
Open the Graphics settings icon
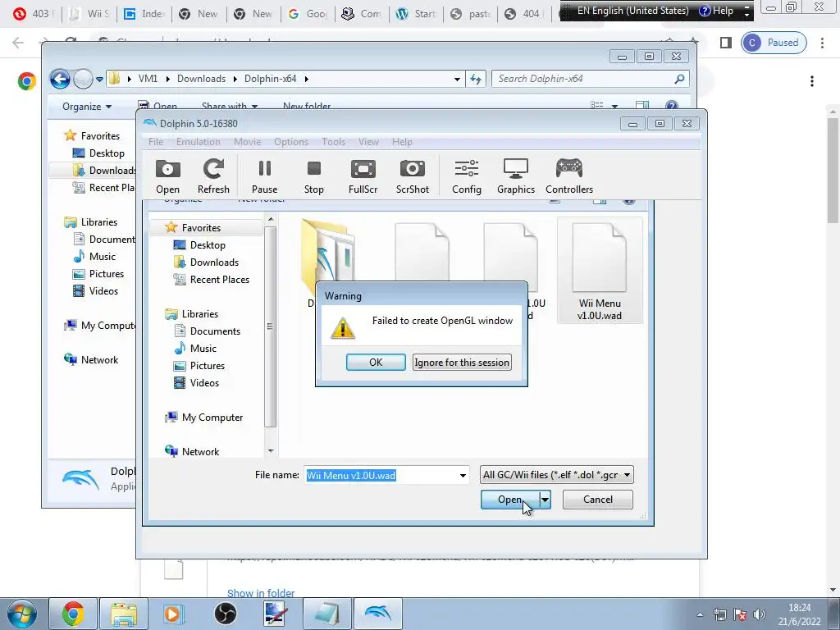click(516, 176)
